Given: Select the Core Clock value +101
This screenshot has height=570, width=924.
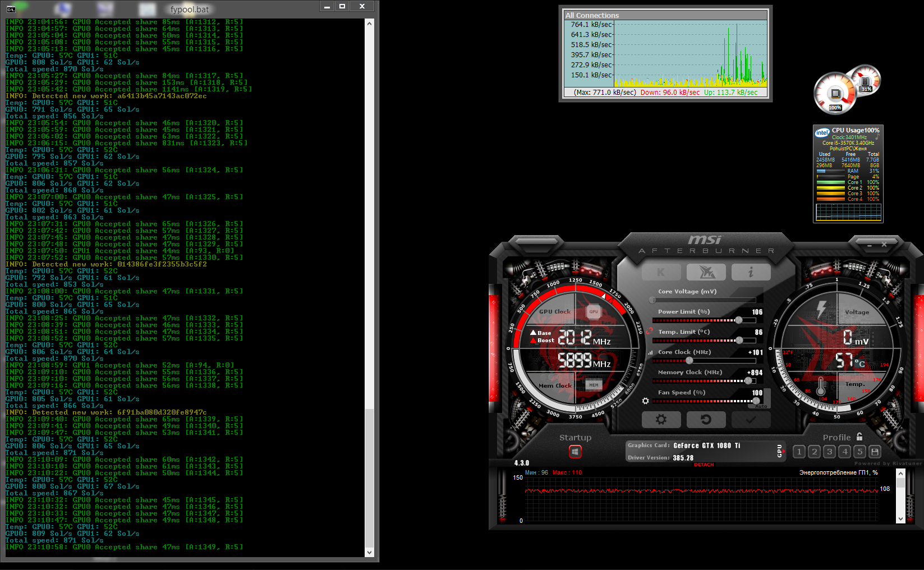Looking at the screenshot, I should [755, 352].
